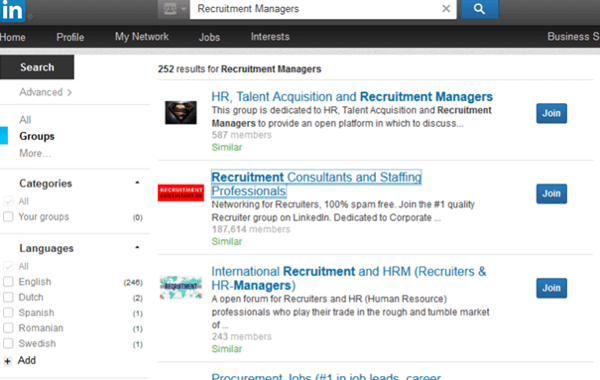Go to the Home menu item
Viewport: 600px width, 380px height.
[13, 37]
